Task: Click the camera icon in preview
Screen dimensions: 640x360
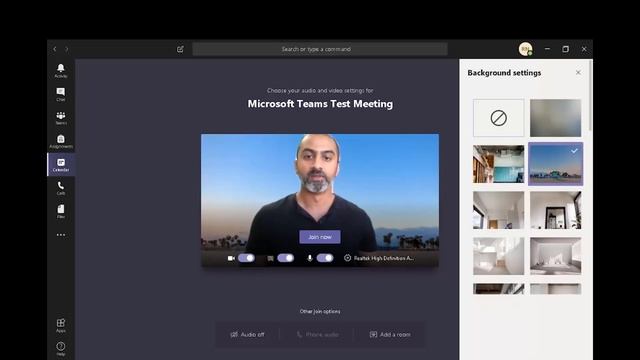Action: [231, 258]
